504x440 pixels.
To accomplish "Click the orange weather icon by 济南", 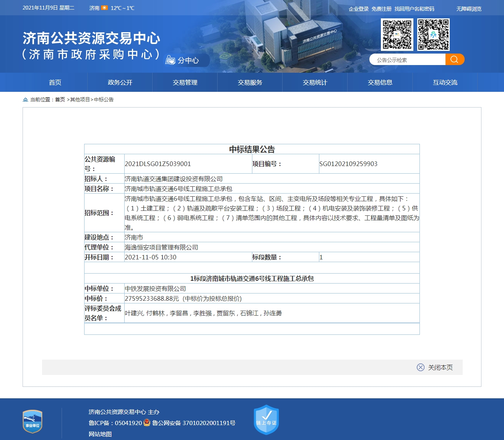I will coord(104,8).
